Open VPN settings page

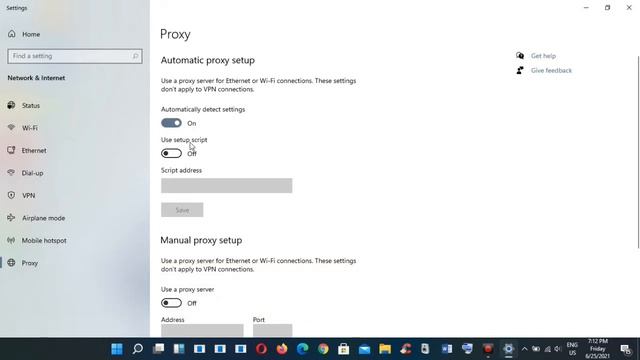(x=29, y=196)
